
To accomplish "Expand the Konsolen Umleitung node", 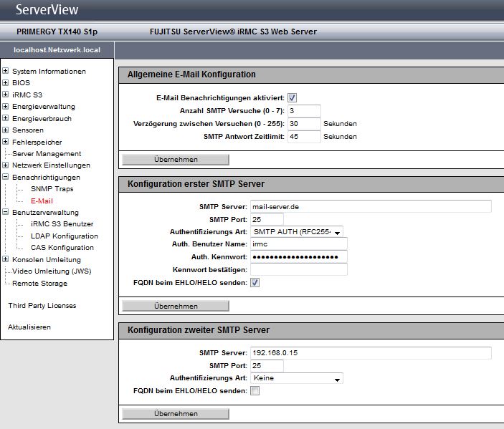I will [x=6, y=259].
